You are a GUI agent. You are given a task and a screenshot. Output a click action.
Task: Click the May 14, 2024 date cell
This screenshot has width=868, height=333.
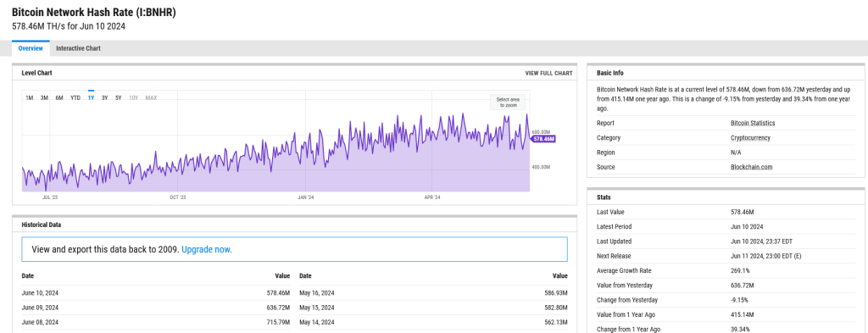point(317,322)
